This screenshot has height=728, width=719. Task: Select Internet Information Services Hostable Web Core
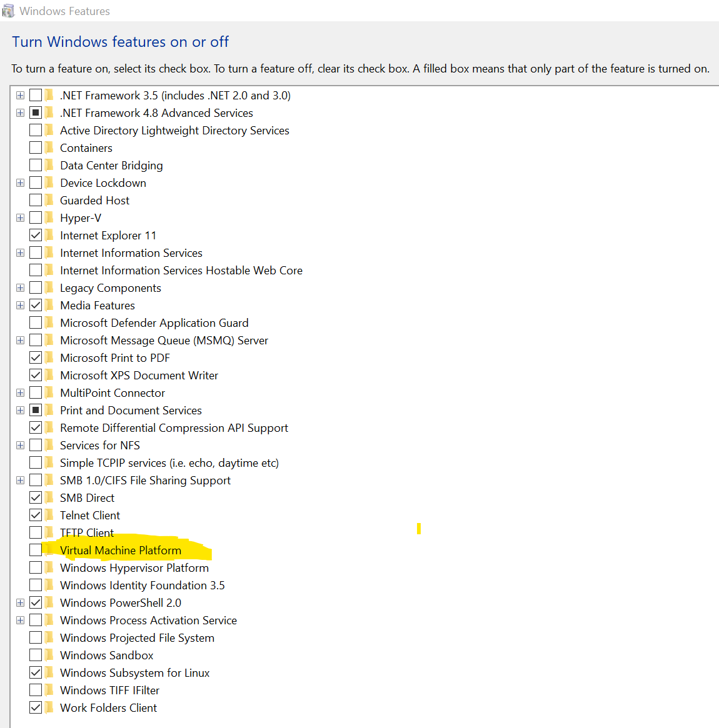pyautogui.click(x=181, y=270)
